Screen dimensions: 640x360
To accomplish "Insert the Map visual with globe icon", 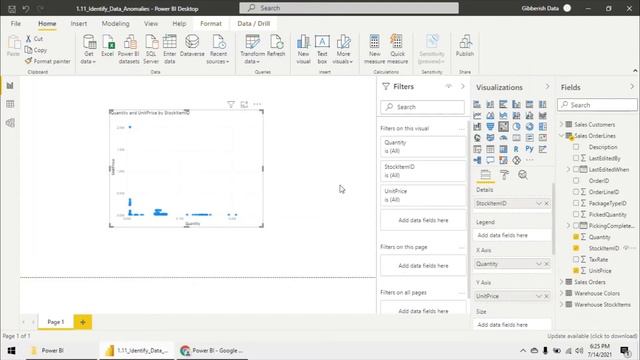I will pos(477,138).
